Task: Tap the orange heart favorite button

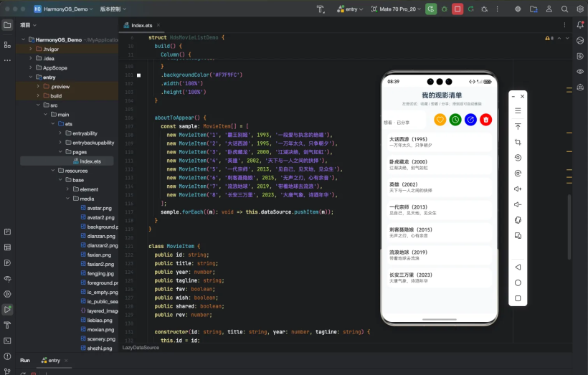Action: pyautogui.click(x=440, y=120)
